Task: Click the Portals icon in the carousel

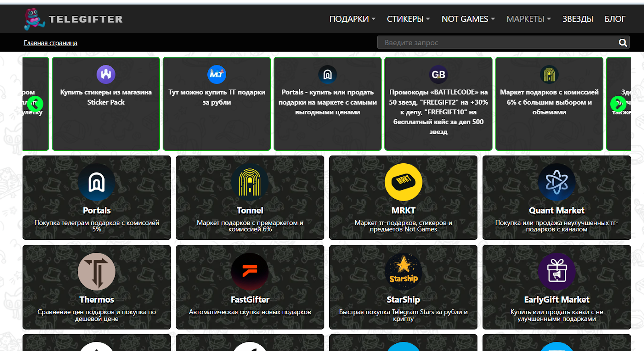Action: click(328, 75)
